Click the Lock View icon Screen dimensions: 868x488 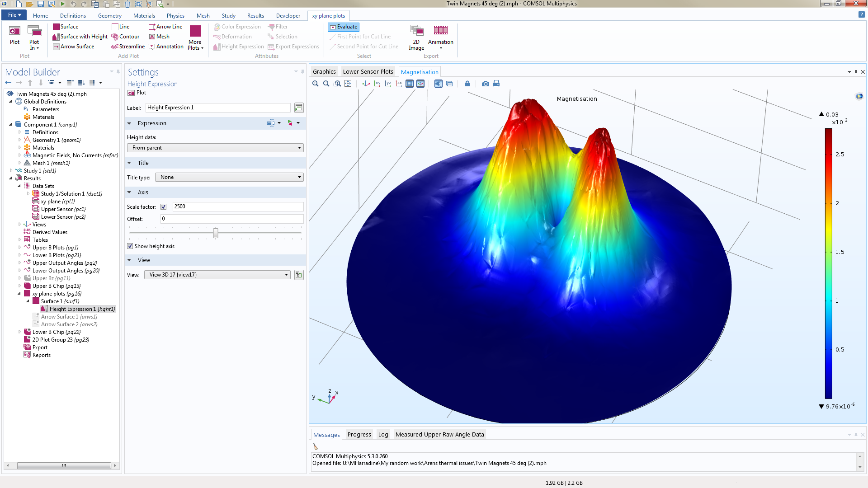(467, 84)
